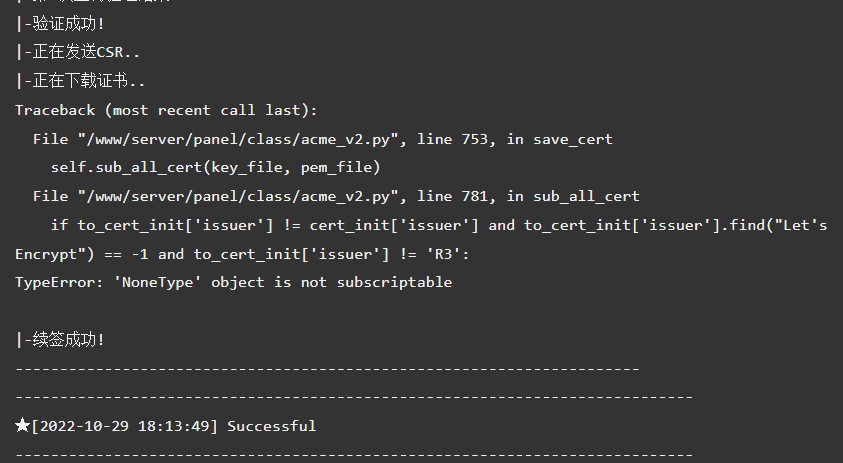Click the Traceback most recent call line
The image size is (843, 463).
[166, 110]
